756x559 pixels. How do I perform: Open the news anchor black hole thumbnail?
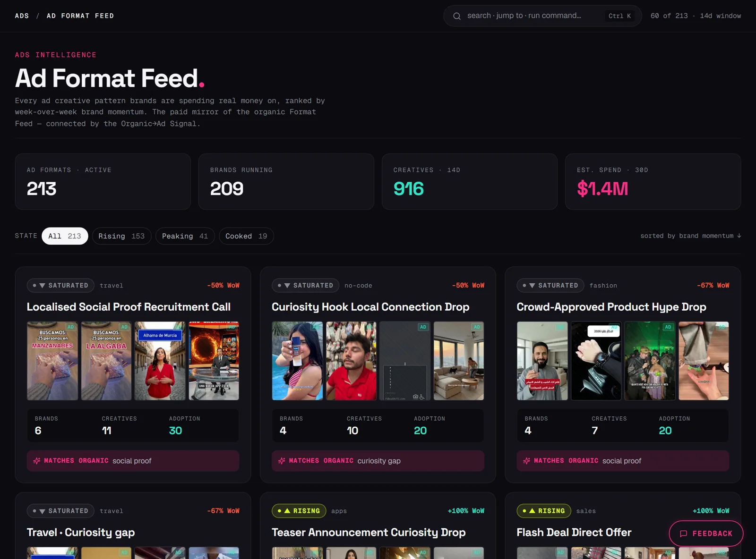pyautogui.click(x=214, y=361)
